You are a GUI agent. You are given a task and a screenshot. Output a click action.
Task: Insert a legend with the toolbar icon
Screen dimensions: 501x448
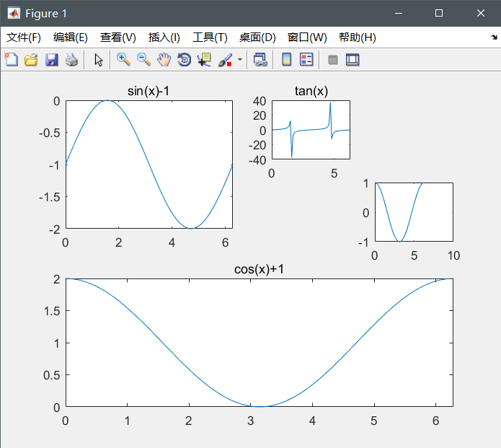tap(306, 60)
